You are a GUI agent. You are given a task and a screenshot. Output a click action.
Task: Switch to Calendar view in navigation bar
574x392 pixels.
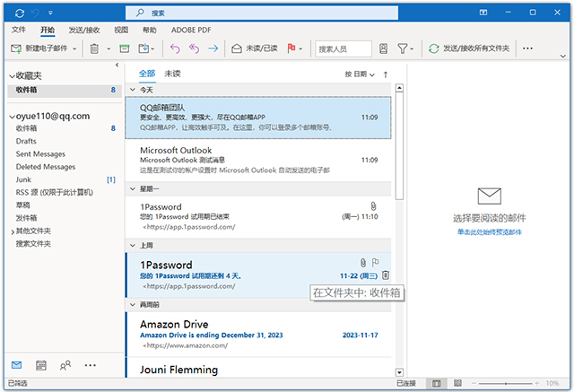tap(41, 365)
